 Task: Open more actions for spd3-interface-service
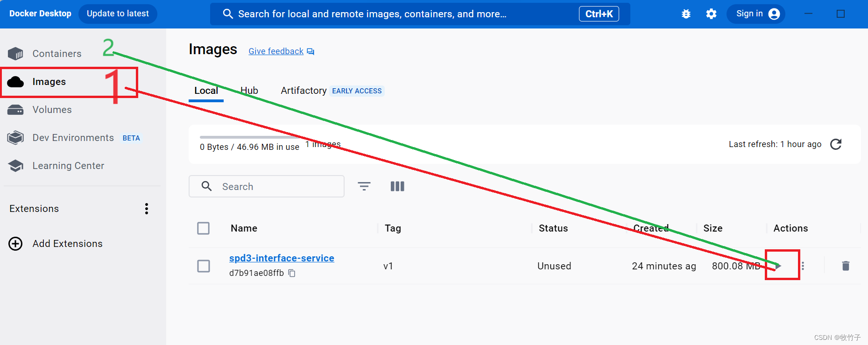coord(803,266)
